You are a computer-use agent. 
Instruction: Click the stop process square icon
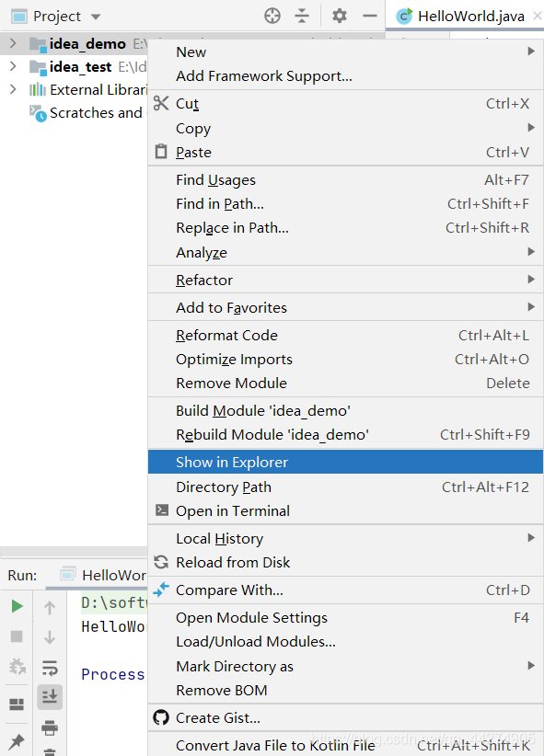(17, 636)
